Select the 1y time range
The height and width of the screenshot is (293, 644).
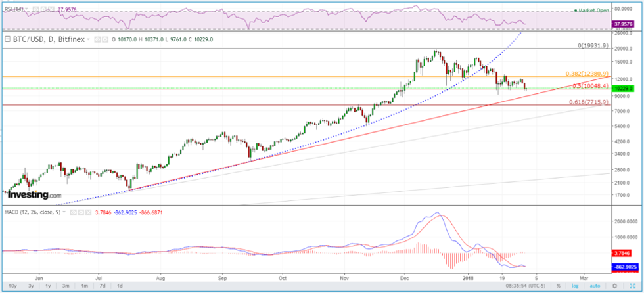pos(49,286)
